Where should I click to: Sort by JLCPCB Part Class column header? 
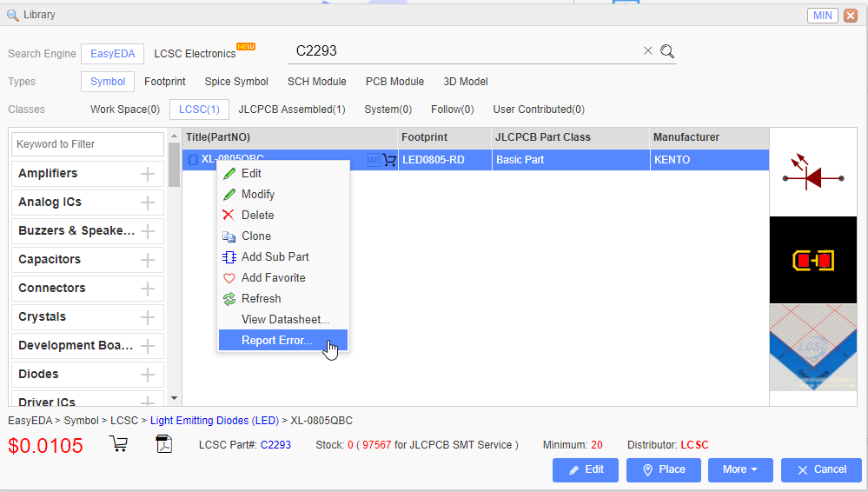pos(571,137)
